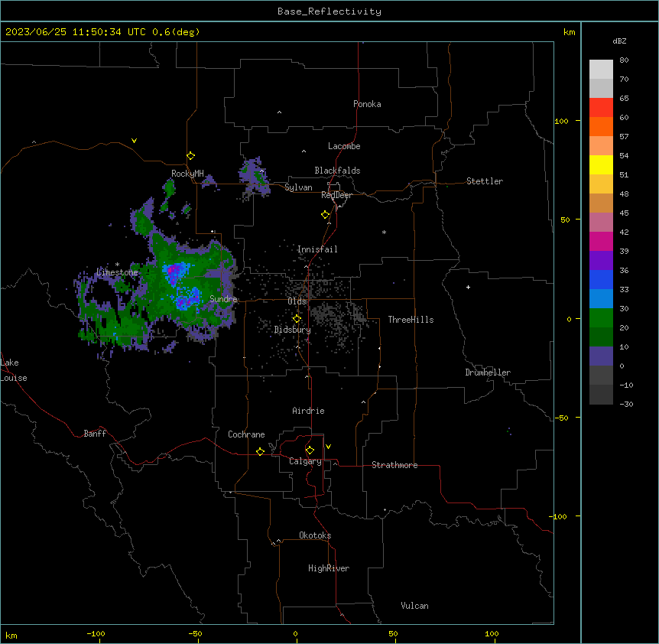Click the yellow diamond marker south of RedDeer
This screenshot has width=659, height=644.
click(326, 215)
